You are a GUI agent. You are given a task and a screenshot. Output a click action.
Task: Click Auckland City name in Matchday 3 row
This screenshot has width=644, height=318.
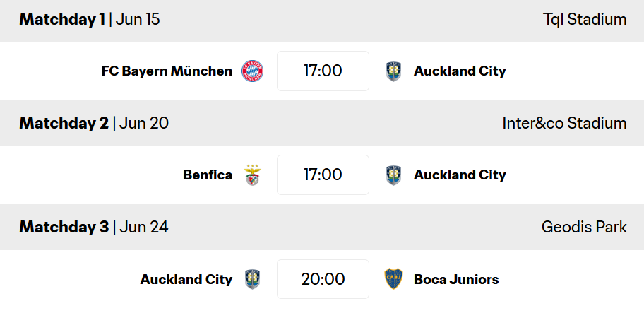(x=186, y=279)
